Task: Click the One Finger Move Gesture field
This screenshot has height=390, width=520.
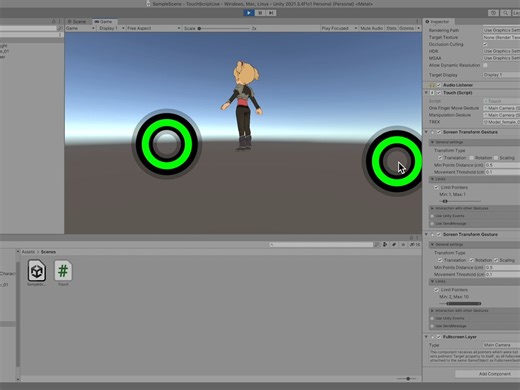Action: (501, 108)
